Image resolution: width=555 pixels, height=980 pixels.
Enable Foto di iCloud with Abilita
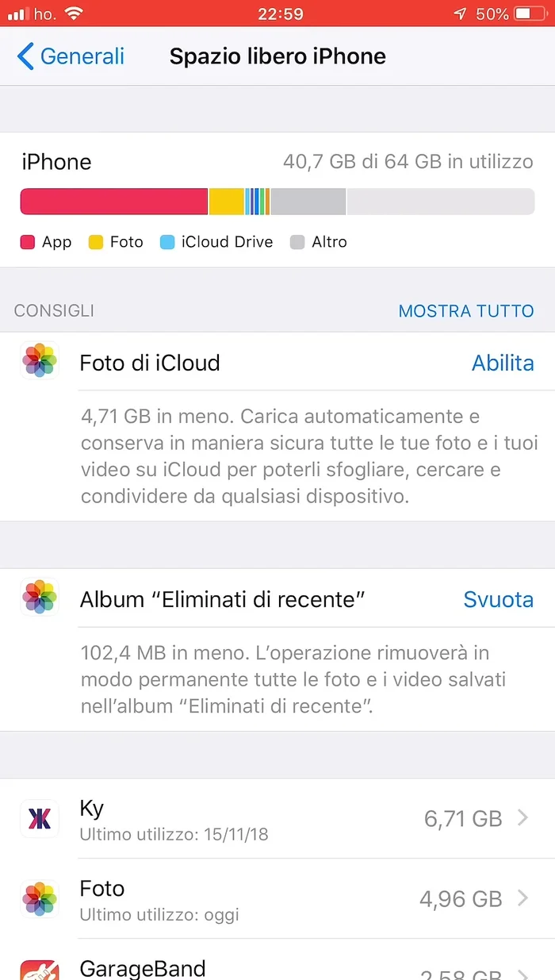(503, 363)
